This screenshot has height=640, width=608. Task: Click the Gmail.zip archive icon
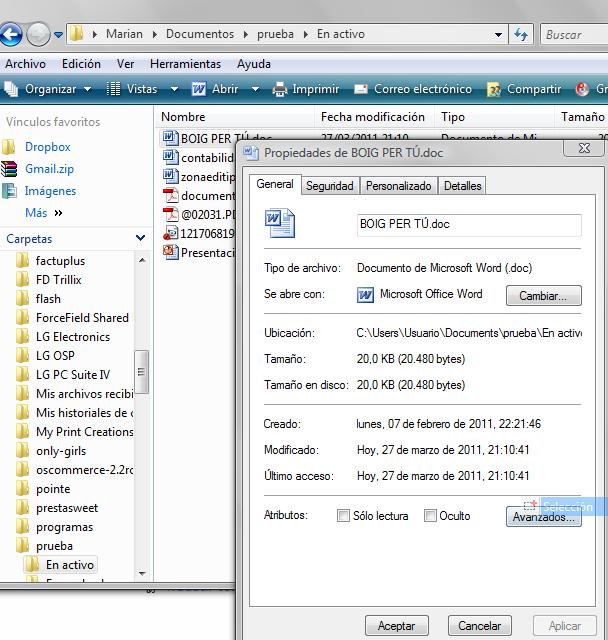(9, 169)
